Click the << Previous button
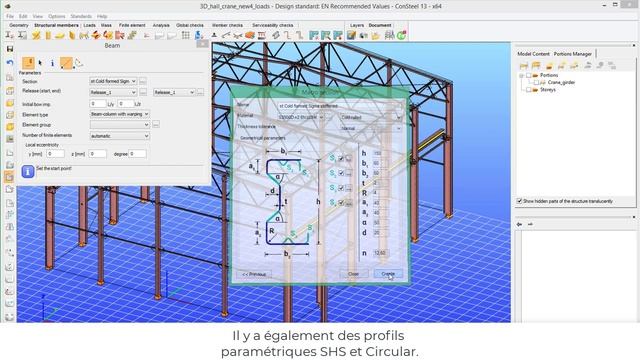This screenshot has width=640, height=360. coord(254,274)
